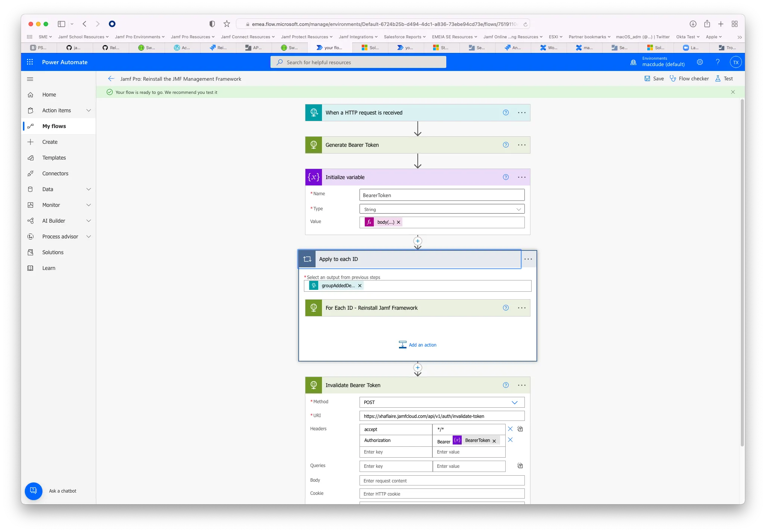
Task: Launch Ask a chatbot
Action: pos(33,491)
